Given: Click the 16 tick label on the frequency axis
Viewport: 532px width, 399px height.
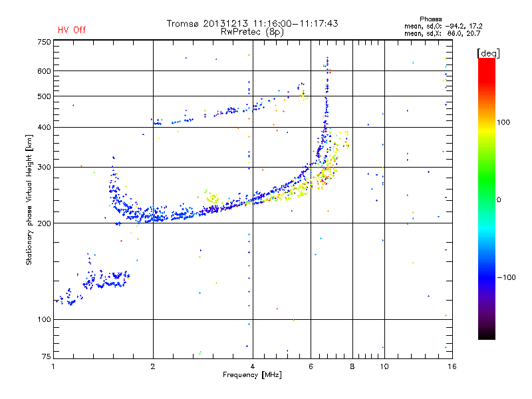Looking at the screenshot, I should coord(452,366).
